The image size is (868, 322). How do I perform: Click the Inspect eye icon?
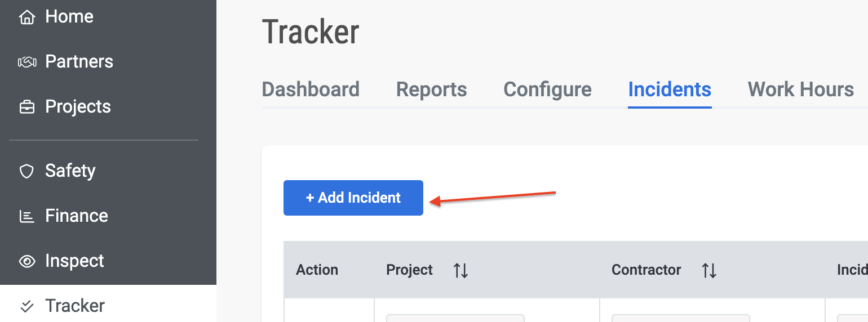[26, 261]
